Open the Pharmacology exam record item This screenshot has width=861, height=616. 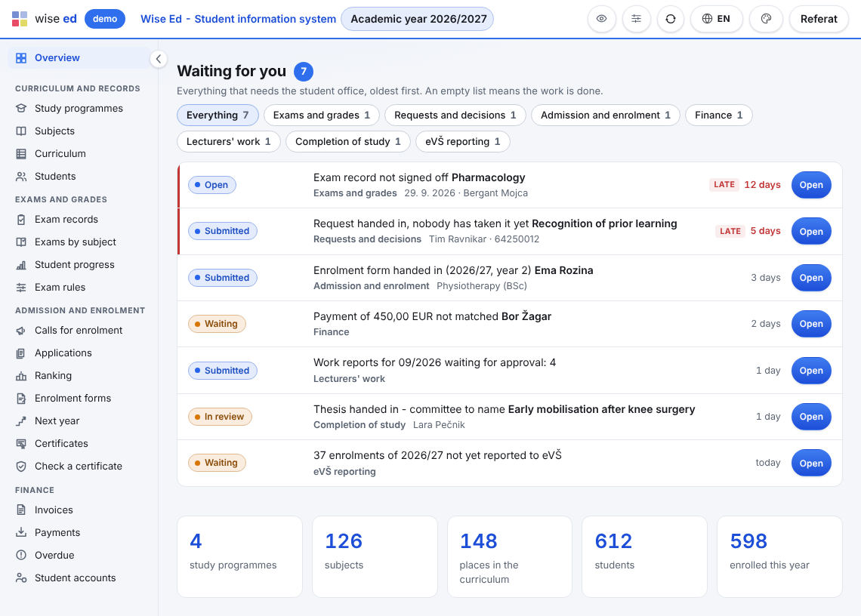coord(810,185)
